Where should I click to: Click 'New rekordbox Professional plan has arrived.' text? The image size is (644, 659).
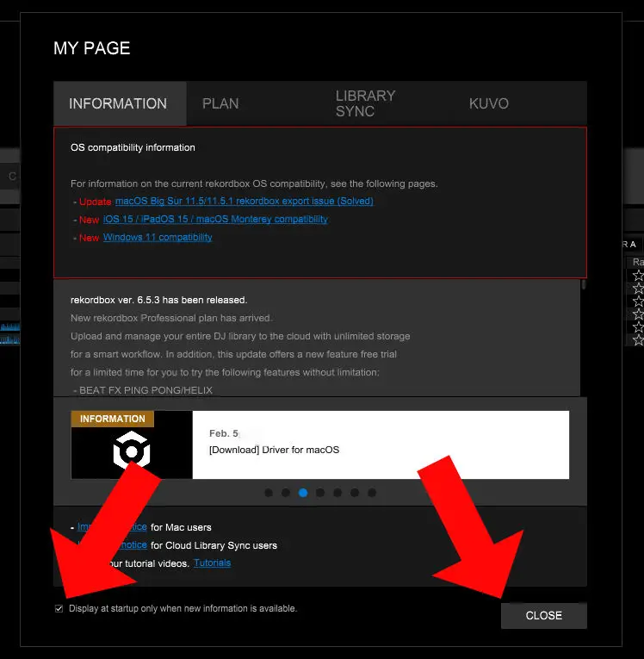(x=171, y=318)
